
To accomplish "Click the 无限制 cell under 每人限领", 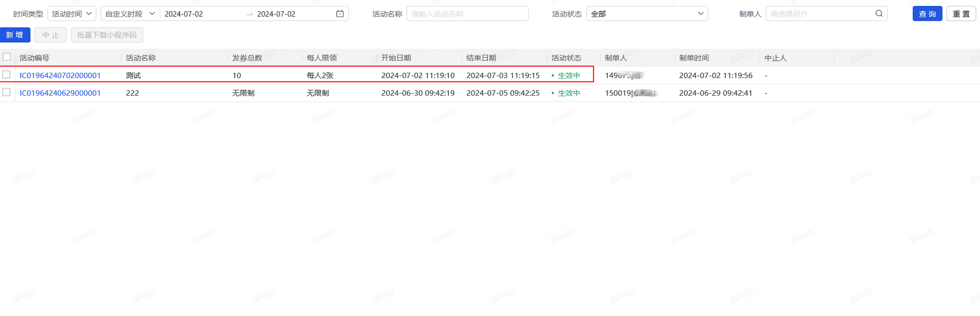I will [x=318, y=93].
